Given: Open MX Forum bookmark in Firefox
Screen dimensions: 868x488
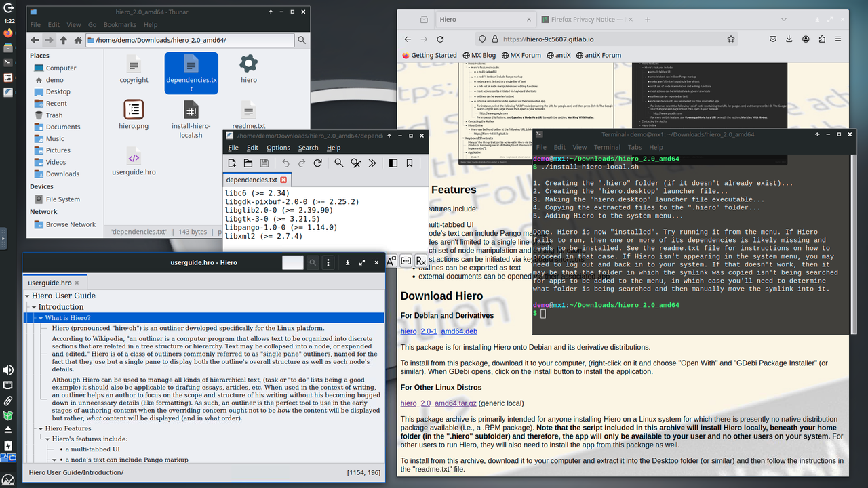Looking at the screenshot, I should [x=520, y=55].
